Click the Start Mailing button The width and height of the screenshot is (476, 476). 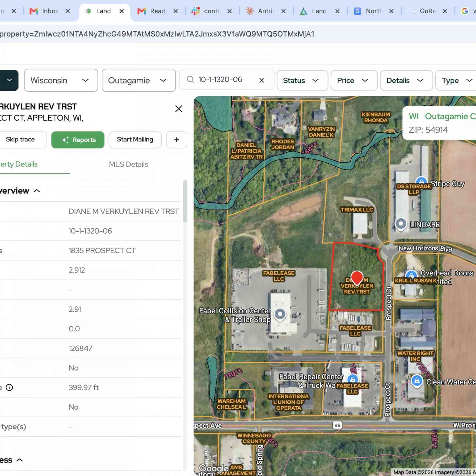coord(135,140)
